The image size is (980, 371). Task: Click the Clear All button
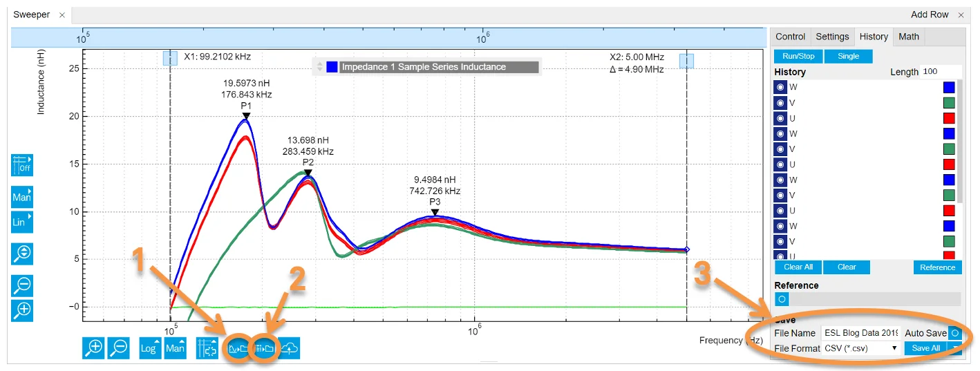[x=798, y=267]
